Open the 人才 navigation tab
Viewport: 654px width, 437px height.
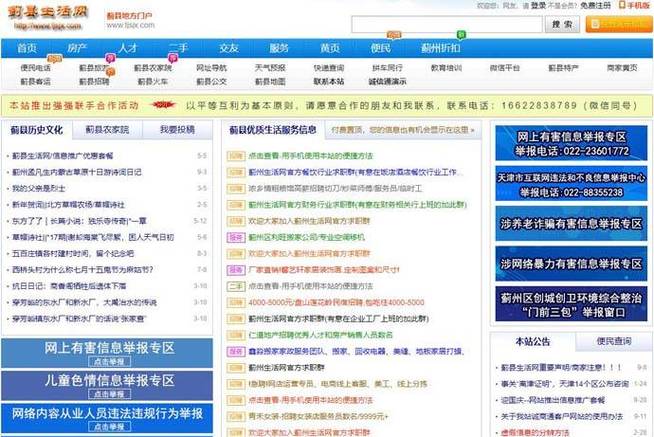point(128,48)
